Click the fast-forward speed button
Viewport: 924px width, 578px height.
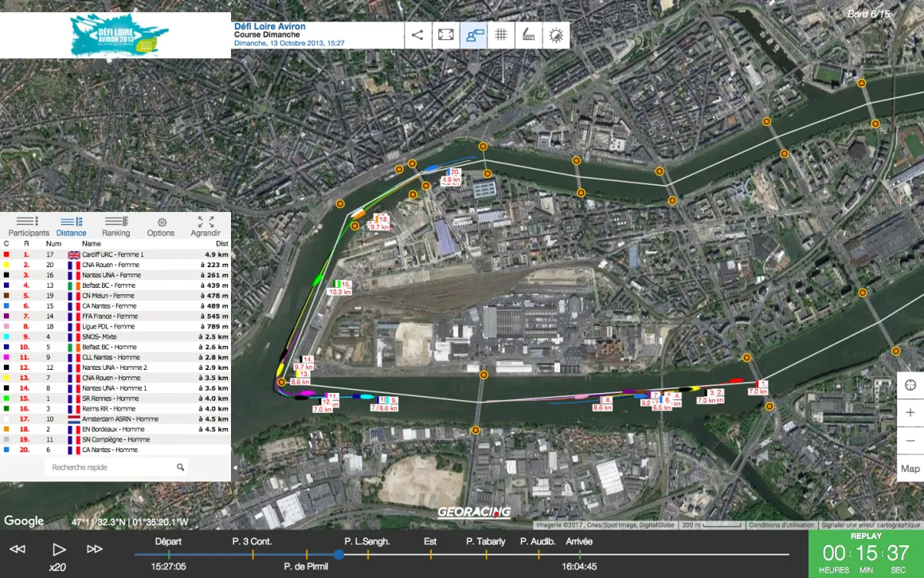(x=95, y=549)
